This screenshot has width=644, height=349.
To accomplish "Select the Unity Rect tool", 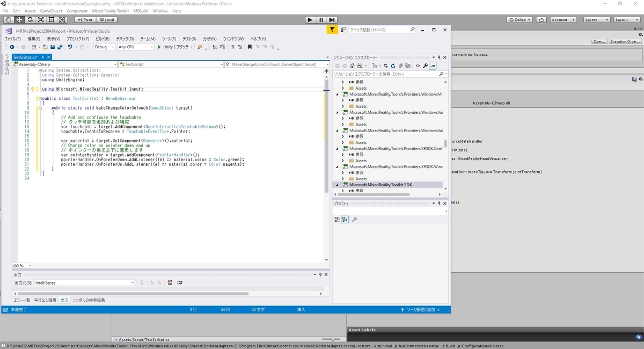I will [x=52, y=19].
